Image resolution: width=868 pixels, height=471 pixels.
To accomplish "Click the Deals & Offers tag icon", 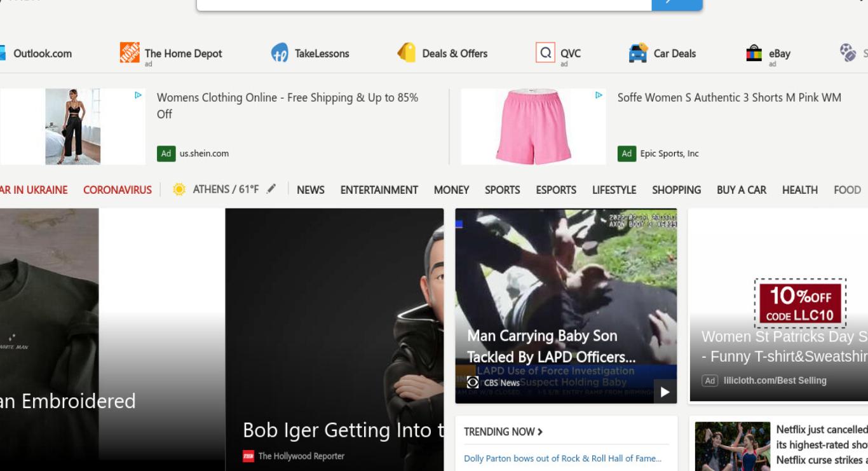I will pyautogui.click(x=407, y=53).
